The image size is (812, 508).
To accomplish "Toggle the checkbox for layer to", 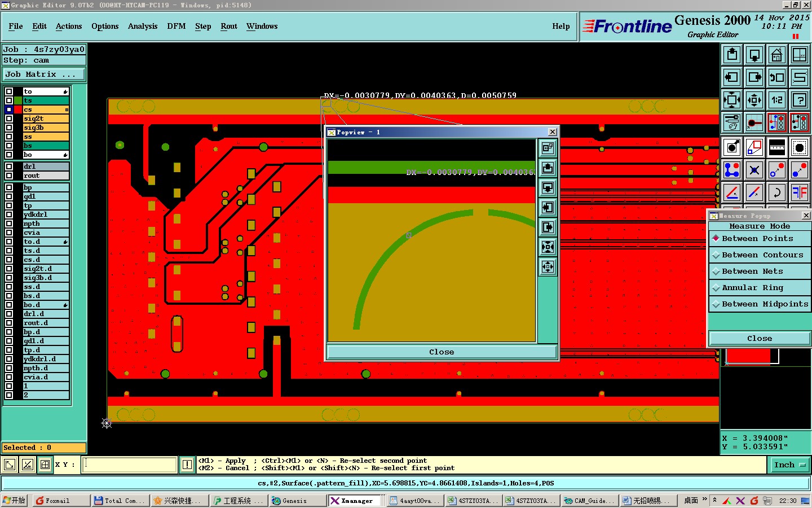I will point(9,91).
